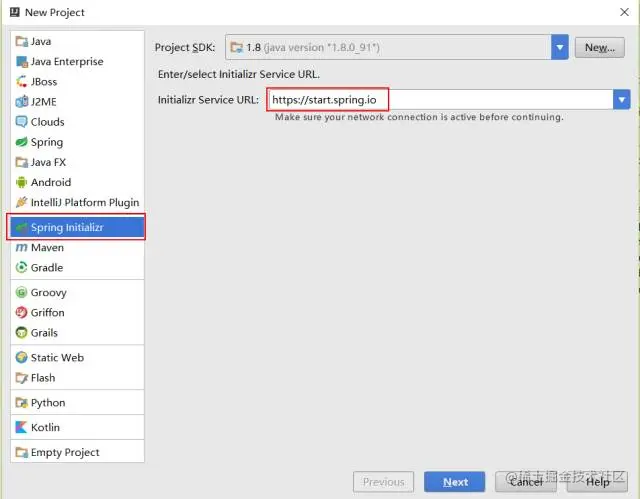Click the New... SDK button
Image resolution: width=640 pixels, height=499 pixels.
point(600,47)
